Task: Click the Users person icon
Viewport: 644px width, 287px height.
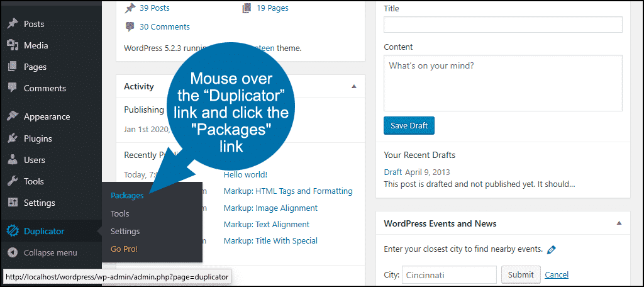Action: click(13, 160)
